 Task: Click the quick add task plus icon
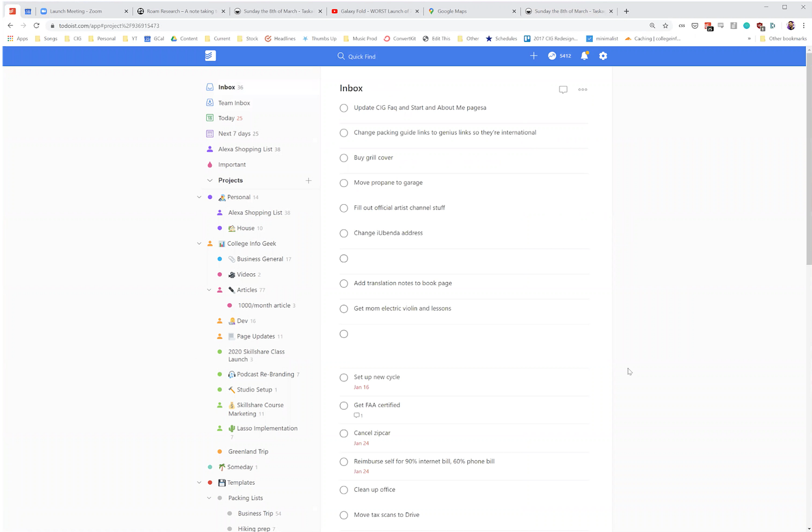[x=534, y=56]
